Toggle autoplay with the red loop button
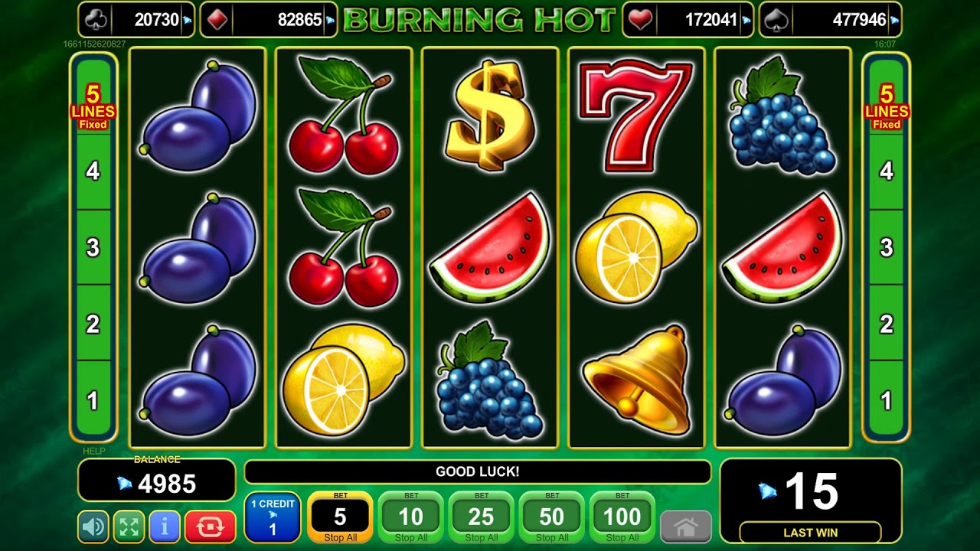Image resolution: width=980 pixels, height=551 pixels. [211, 527]
